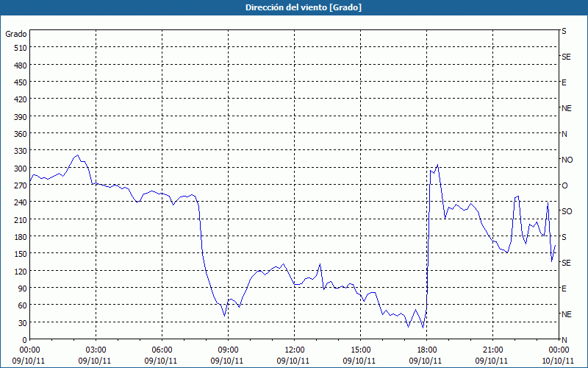Pick the 240 value on the left axis

pos(21,203)
